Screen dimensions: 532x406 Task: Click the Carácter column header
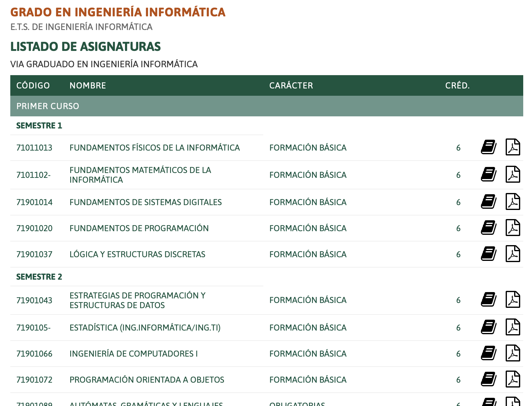(x=291, y=85)
